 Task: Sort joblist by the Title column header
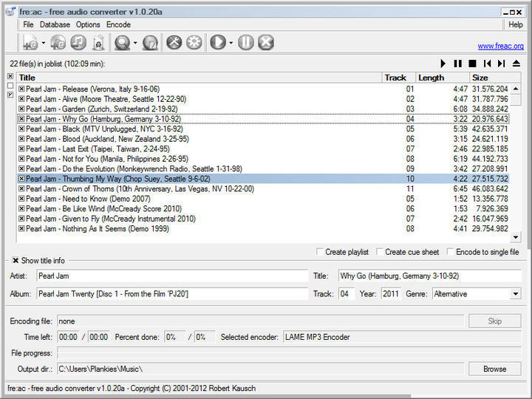tap(199, 78)
